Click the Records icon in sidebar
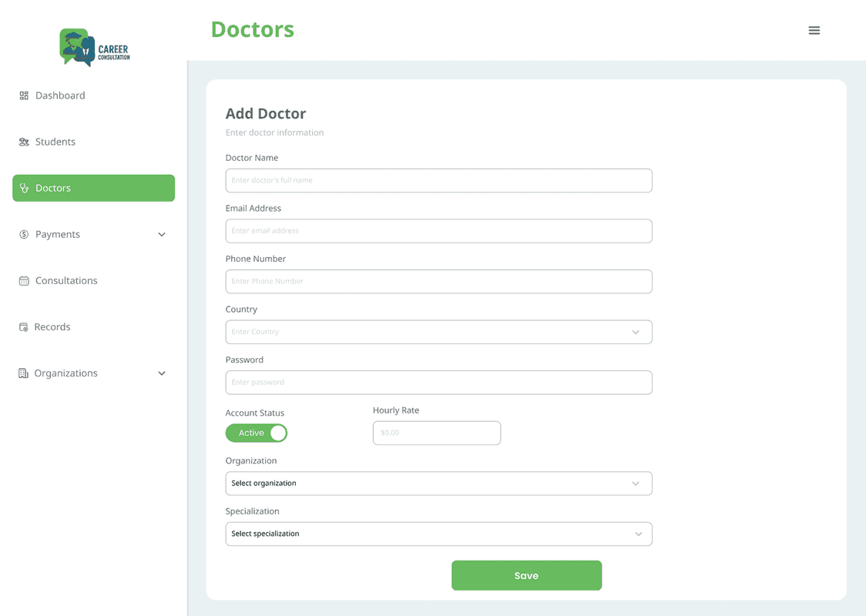Image resolution: width=866 pixels, height=616 pixels. click(24, 327)
